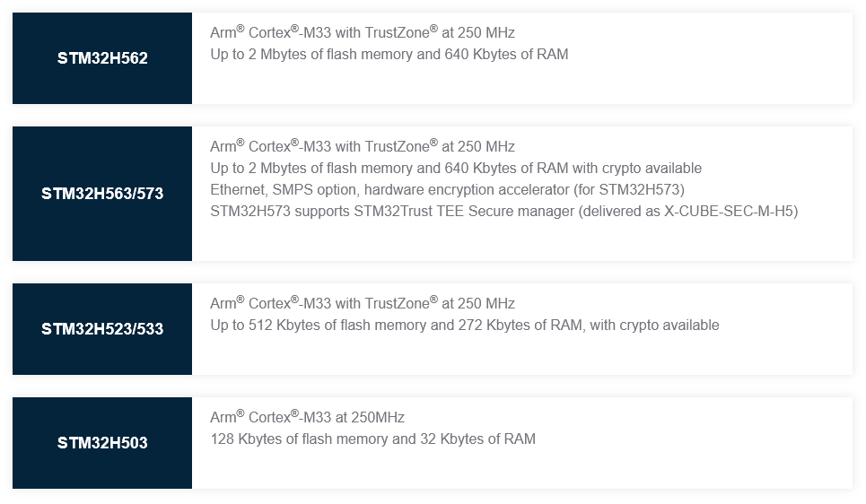Click the TrustZone line in STM32H523/533 card
The height and width of the screenshot is (504, 866).
(x=363, y=303)
